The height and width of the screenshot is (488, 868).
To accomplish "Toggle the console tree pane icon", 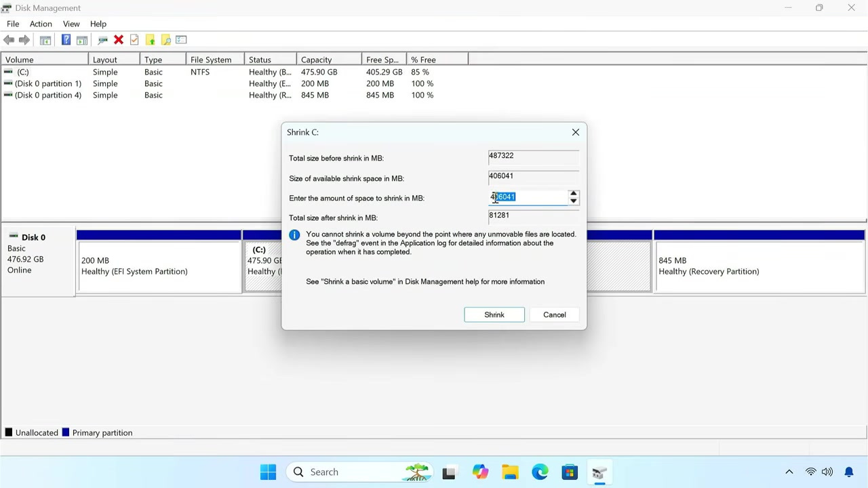I will coord(45,40).
